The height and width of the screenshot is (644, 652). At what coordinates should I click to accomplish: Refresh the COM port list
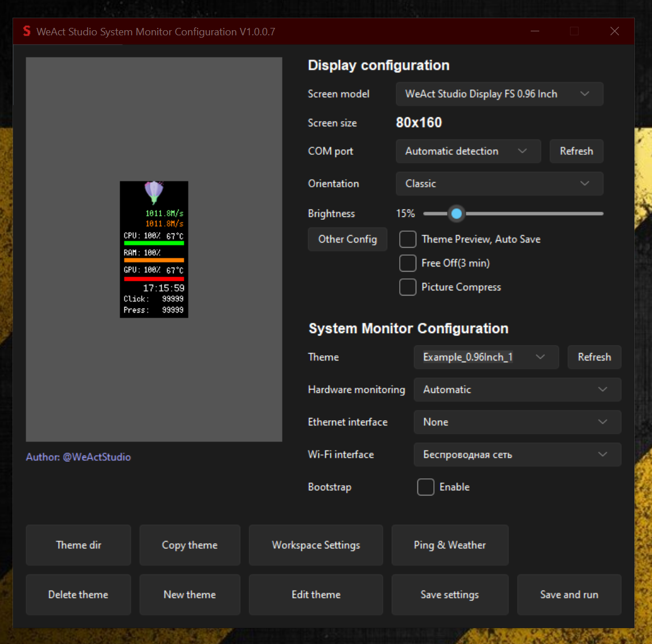click(x=576, y=151)
